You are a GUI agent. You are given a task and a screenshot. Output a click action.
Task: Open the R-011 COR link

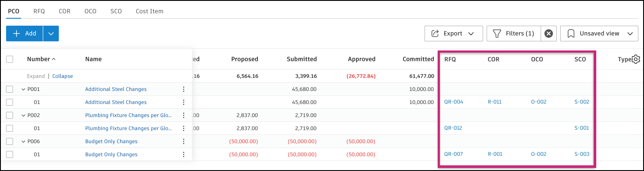coord(495,102)
